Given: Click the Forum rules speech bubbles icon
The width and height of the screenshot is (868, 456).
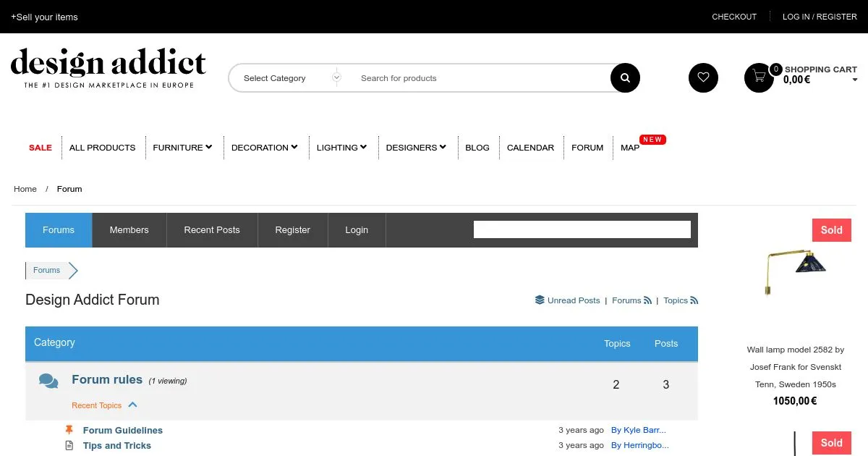Looking at the screenshot, I should coord(48,381).
